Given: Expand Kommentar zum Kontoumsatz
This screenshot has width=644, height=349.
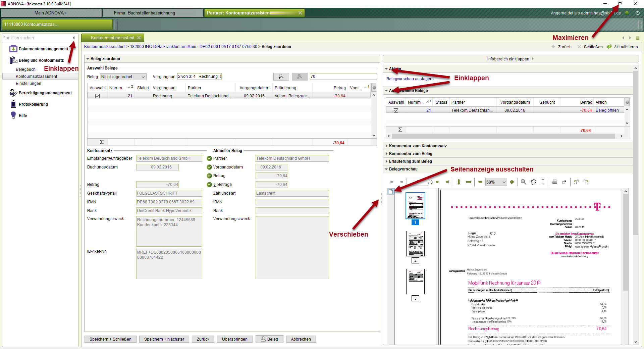Looking at the screenshot, I should 386,146.
